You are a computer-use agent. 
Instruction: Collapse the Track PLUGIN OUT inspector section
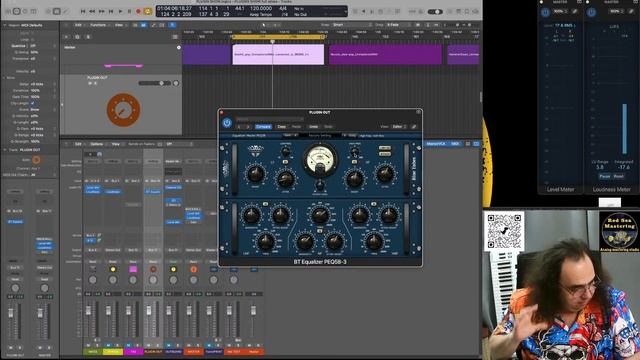point(4,150)
